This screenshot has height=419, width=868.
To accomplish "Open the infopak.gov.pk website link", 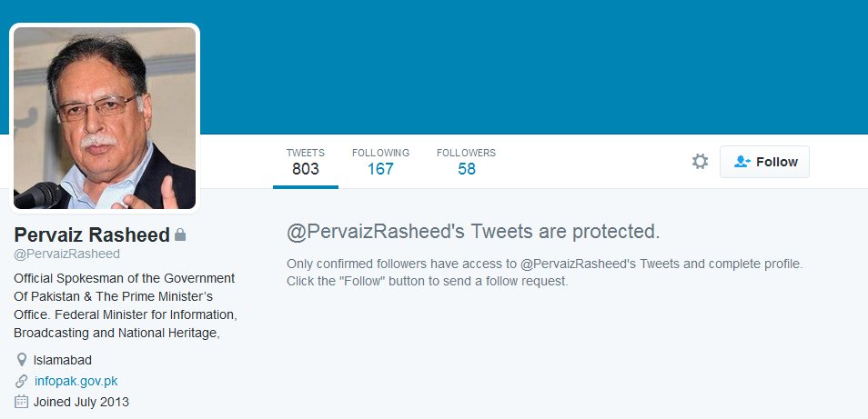I will pos(76,381).
